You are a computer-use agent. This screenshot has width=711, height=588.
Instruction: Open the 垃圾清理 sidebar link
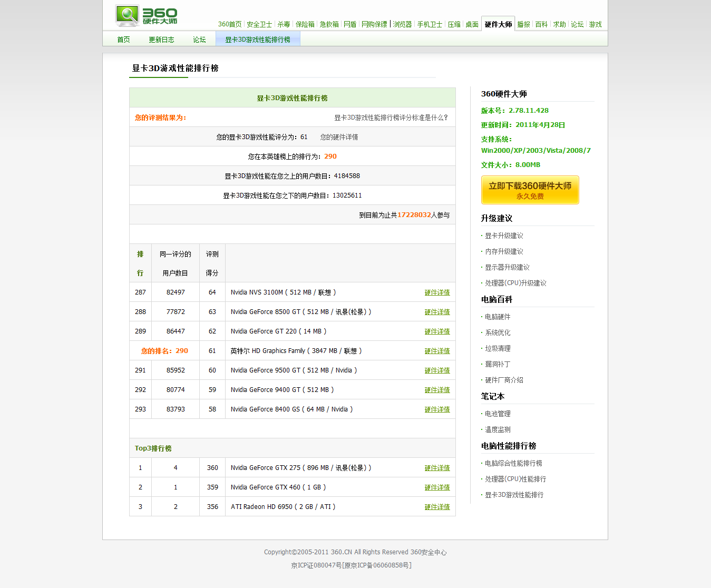tap(498, 348)
